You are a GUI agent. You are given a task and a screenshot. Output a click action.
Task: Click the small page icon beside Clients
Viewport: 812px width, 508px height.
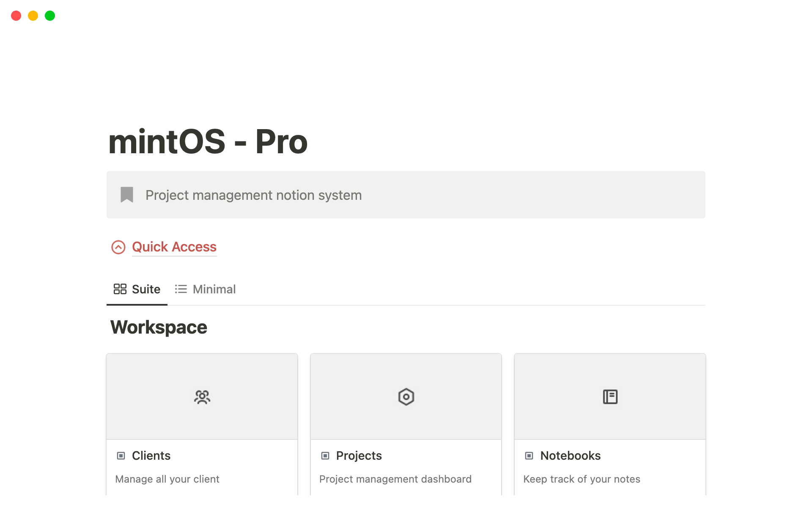[x=121, y=456]
